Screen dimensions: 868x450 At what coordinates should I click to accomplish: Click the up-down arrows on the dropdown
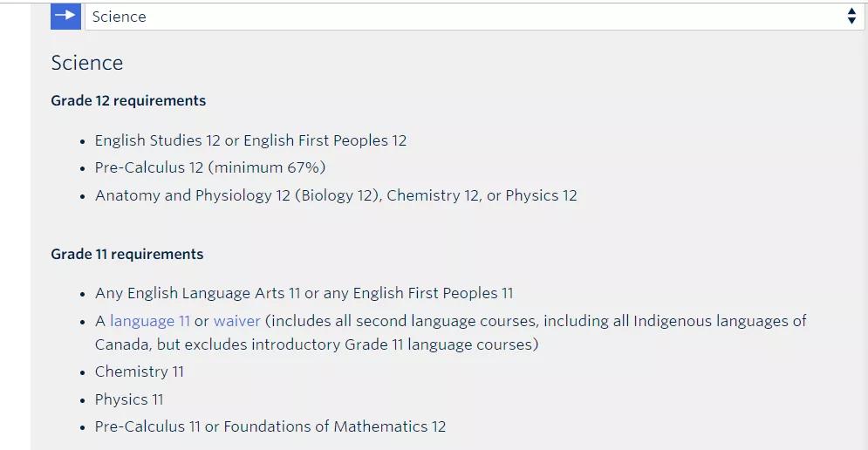(851, 17)
